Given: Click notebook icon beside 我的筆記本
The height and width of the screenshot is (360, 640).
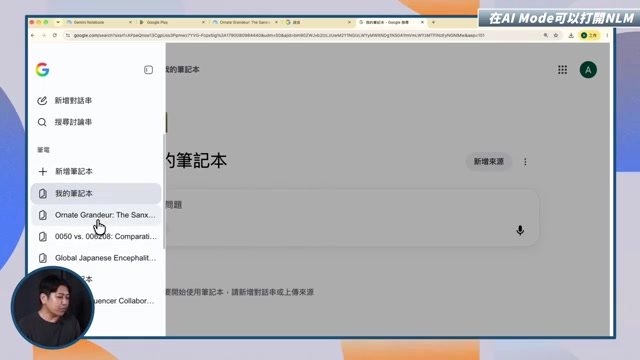Looking at the screenshot, I should pyautogui.click(x=42, y=193).
